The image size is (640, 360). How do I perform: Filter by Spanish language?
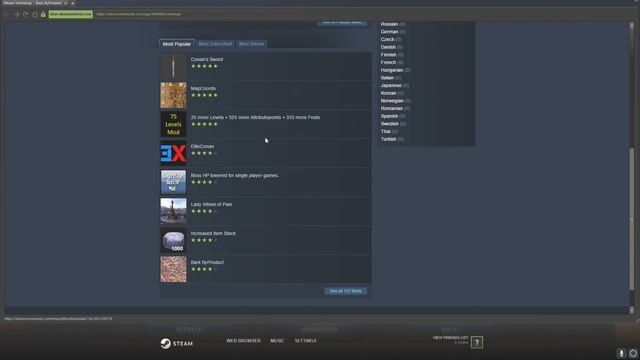[389, 116]
